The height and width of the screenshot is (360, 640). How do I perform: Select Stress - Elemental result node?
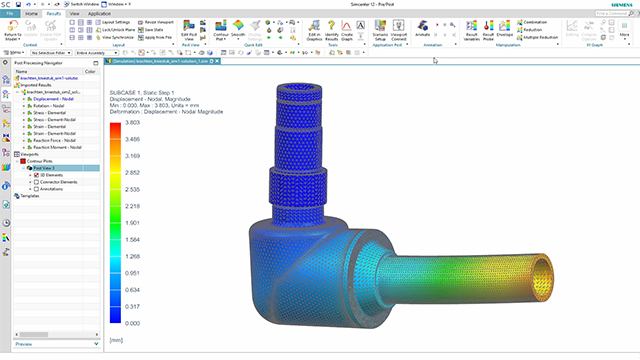point(49,113)
